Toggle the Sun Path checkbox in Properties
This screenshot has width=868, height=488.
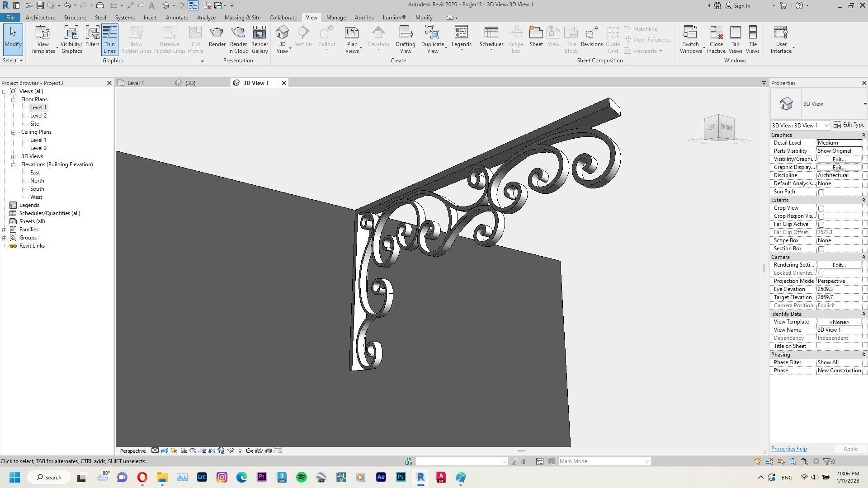tap(821, 192)
